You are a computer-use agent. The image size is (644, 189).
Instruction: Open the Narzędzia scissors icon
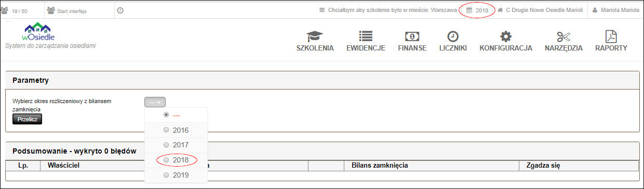pyautogui.click(x=563, y=36)
